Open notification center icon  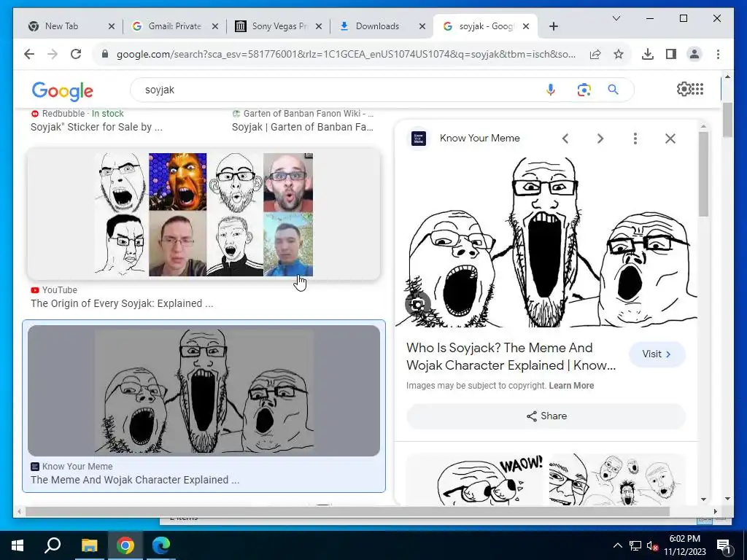[x=724, y=545]
